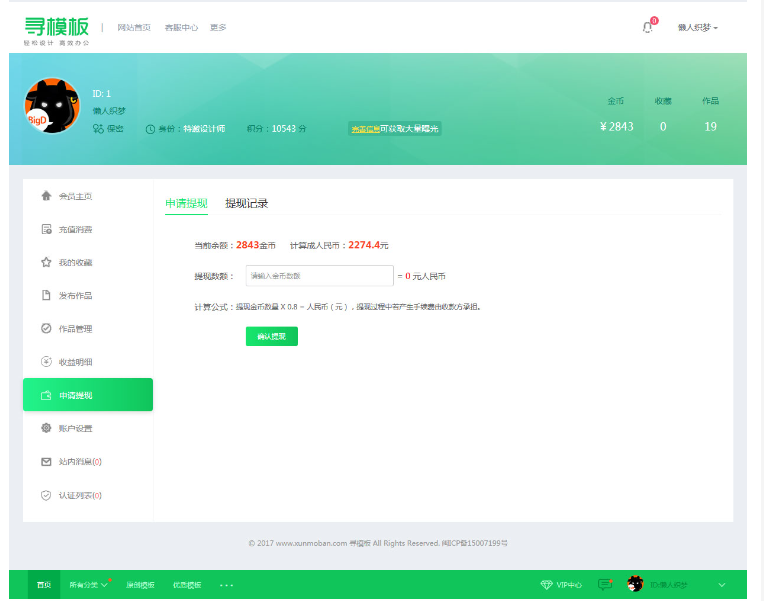764x601 pixels.
Task: Click the ID: 1 text in the banner
Action: coord(101,94)
